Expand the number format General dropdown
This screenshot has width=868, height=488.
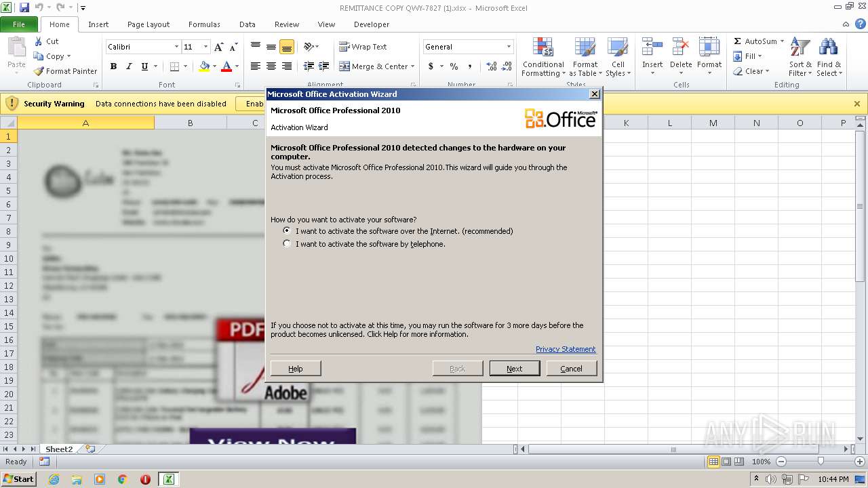coord(509,47)
